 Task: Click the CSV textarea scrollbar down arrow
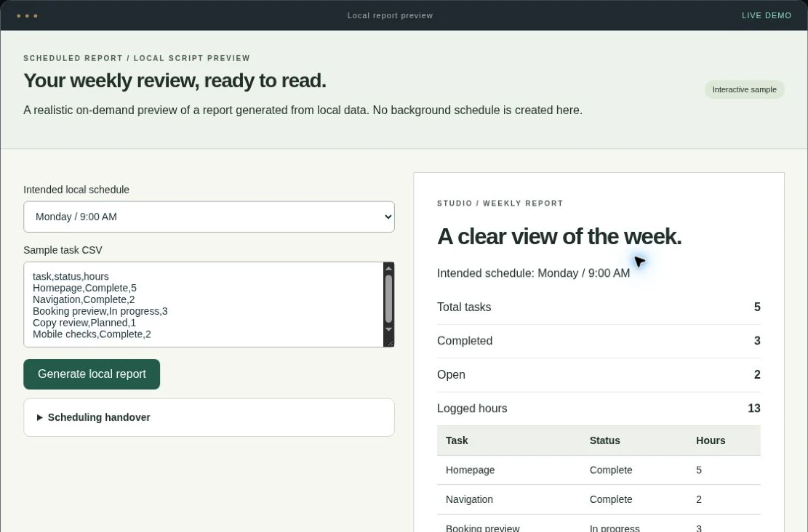point(389,330)
